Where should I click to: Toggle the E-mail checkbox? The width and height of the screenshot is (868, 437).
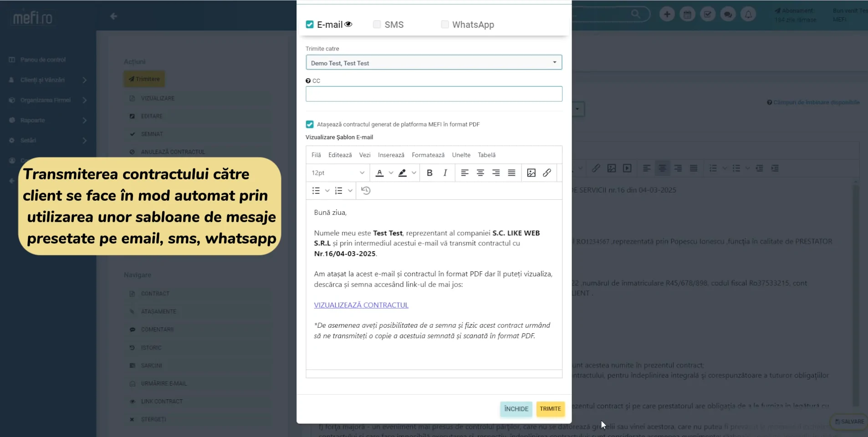click(x=310, y=25)
